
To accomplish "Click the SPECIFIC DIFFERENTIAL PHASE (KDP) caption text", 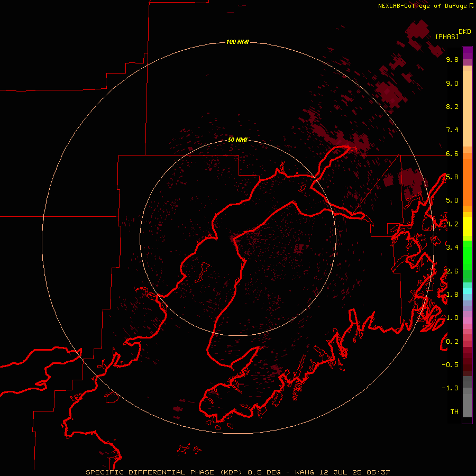I will point(164,472).
